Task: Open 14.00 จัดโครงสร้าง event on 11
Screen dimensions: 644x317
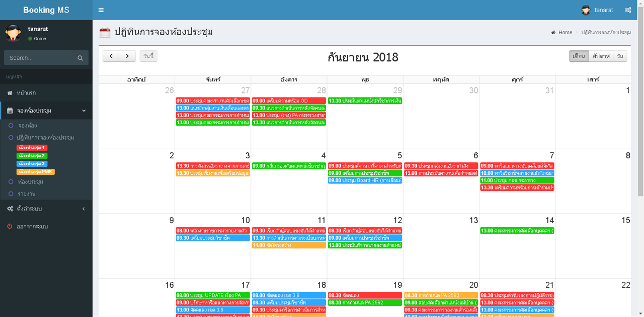Action: click(x=289, y=245)
